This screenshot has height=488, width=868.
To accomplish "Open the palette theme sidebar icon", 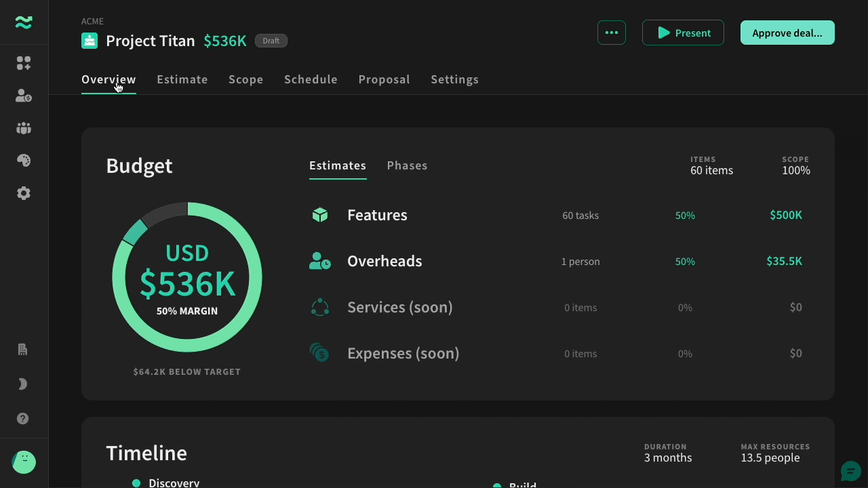I will click(24, 161).
